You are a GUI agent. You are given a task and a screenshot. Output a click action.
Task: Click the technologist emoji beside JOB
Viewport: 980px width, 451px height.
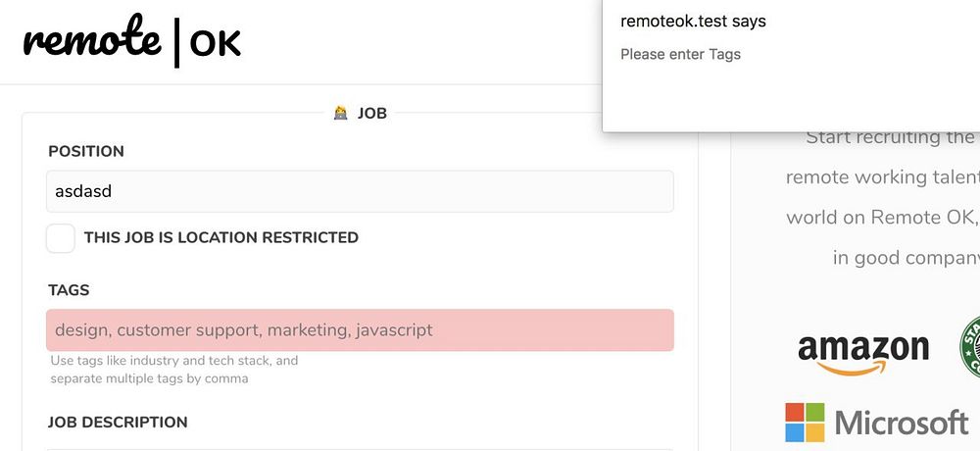tap(340, 113)
